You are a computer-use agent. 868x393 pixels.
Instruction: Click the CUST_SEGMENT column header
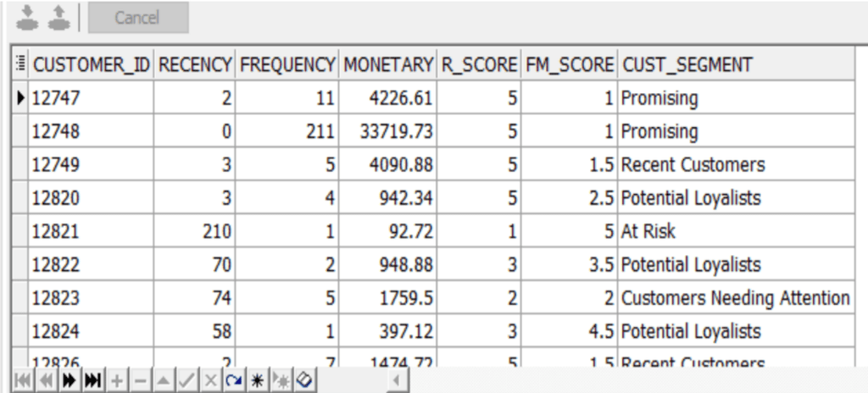tap(737, 64)
